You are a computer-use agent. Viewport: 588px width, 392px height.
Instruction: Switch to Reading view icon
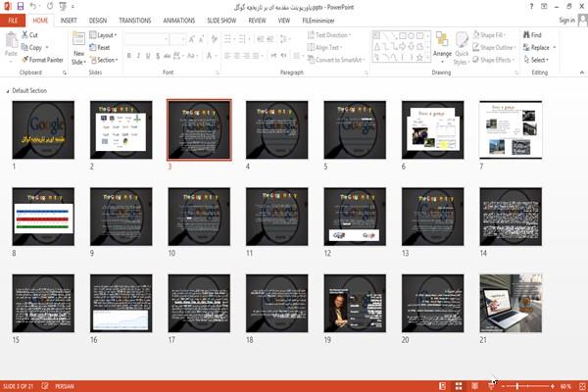pos(474,386)
